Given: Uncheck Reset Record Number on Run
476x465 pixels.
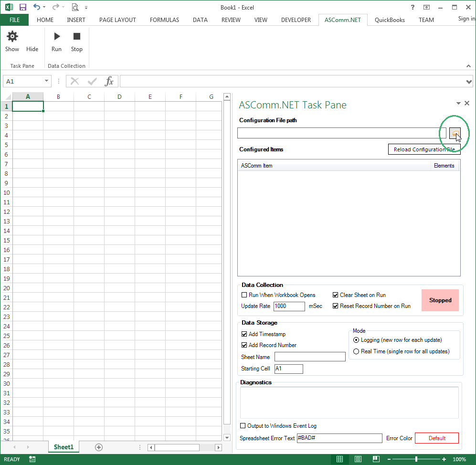Looking at the screenshot, I should pos(336,306).
